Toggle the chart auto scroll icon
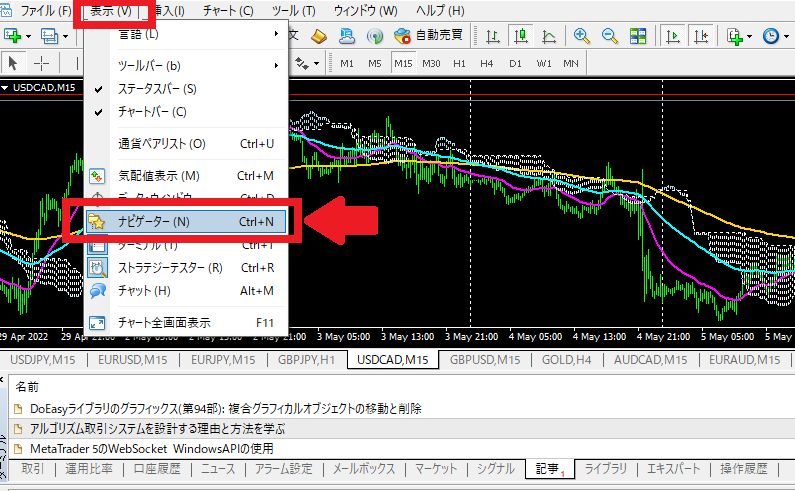This screenshot has height=491, width=795. pyautogui.click(x=673, y=36)
